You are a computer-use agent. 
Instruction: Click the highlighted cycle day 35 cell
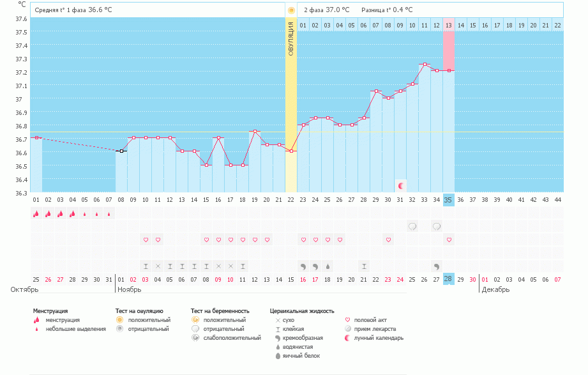[x=449, y=200]
